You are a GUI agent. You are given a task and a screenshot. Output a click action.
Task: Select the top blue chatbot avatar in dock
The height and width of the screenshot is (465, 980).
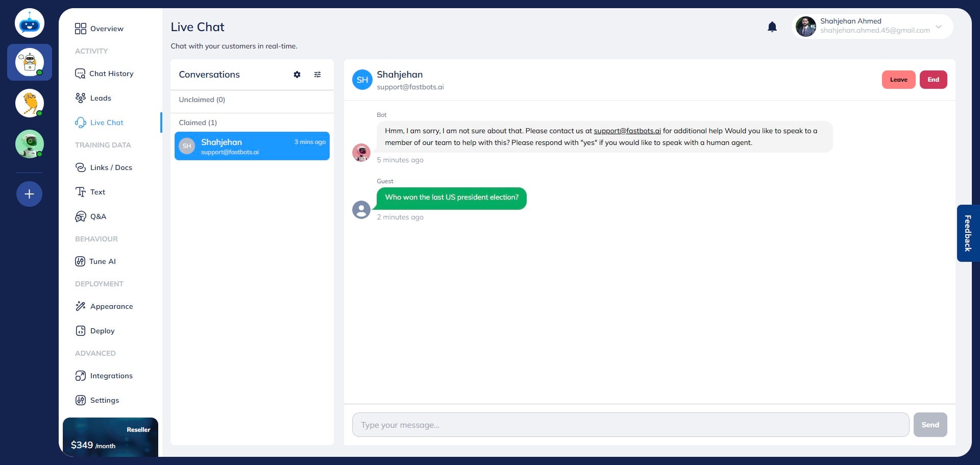click(29, 22)
